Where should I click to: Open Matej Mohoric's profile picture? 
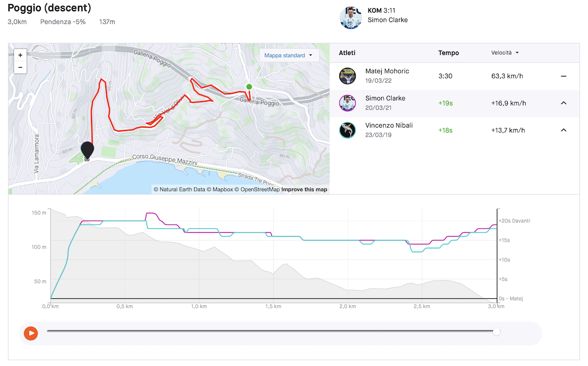click(x=347, y=76)
